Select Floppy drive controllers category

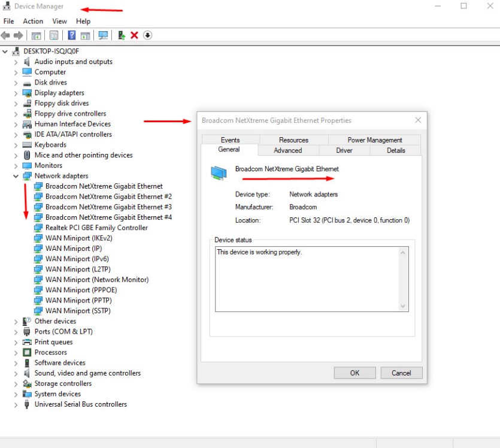[70, 114]
